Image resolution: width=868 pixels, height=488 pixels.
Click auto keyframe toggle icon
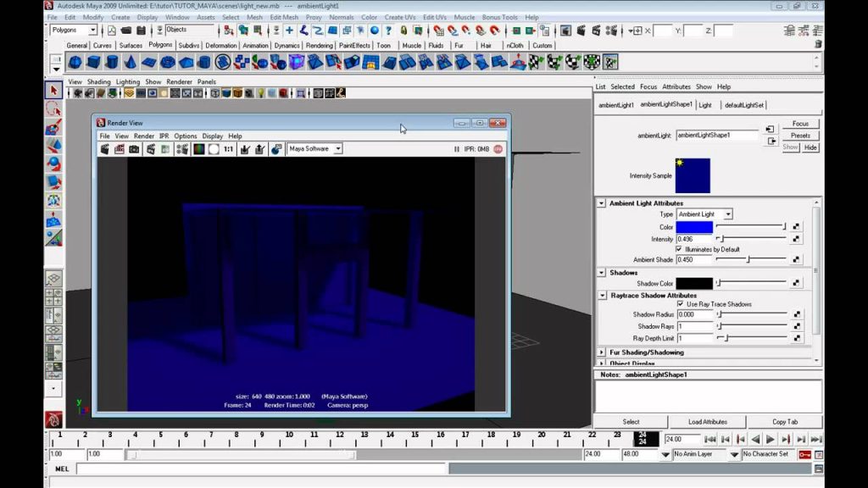click(805, 454)
